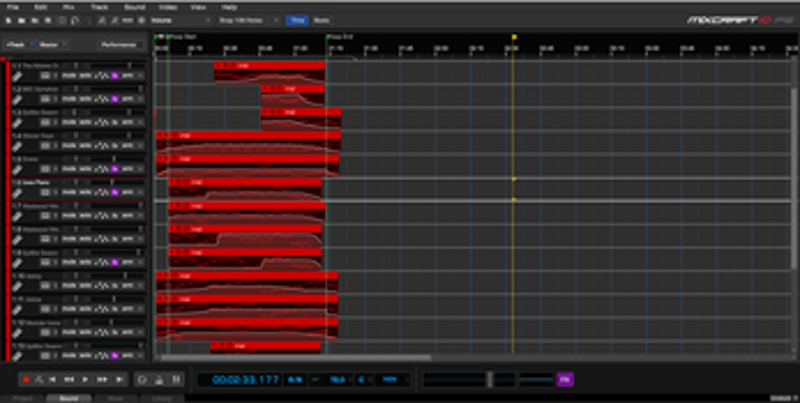Image resolution: width=800 pixels, height=403 pixels.
Task: Open the Video menu
Action: coord(167,8)
